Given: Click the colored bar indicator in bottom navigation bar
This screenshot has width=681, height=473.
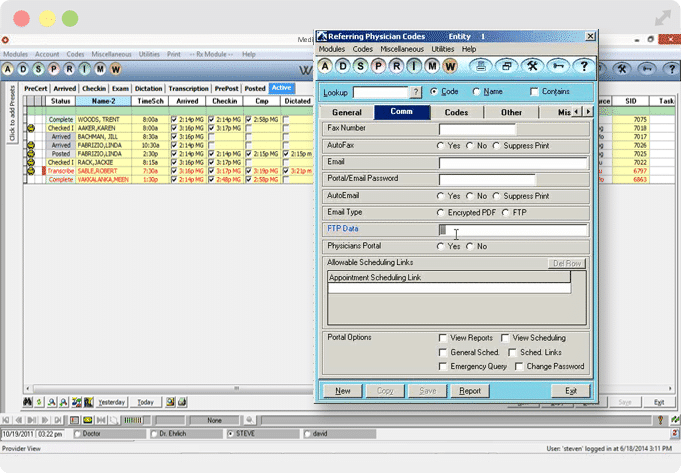Looking at the screenshot, I should [133, 420].
